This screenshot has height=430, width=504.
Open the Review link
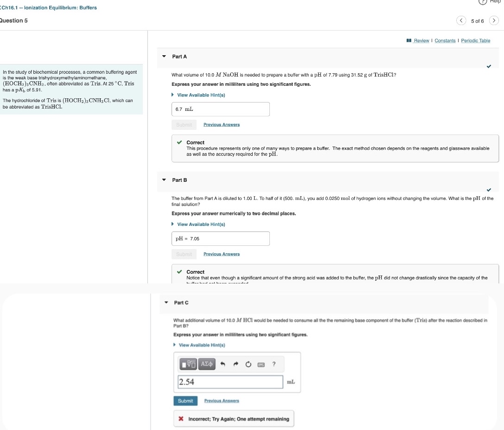pyautogui.click(x=421, y=40)
